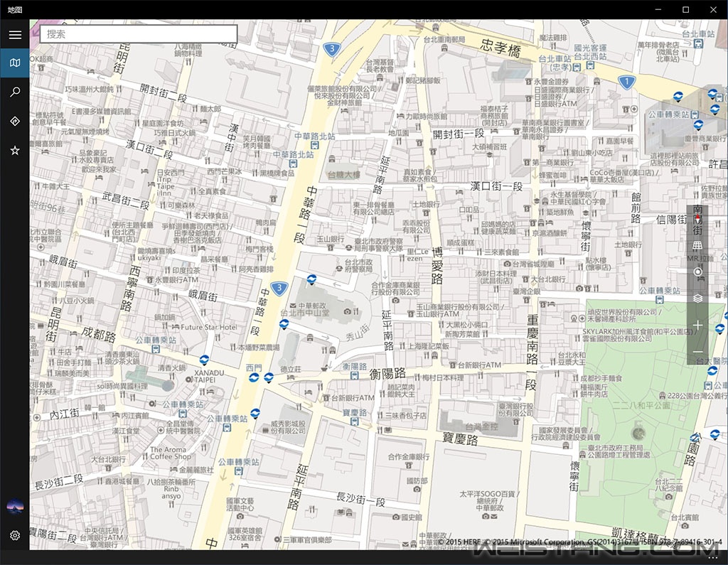Select the Map view sidebar icon
The width and height of the screenshot is (728, 565).
tap(15, 63)
